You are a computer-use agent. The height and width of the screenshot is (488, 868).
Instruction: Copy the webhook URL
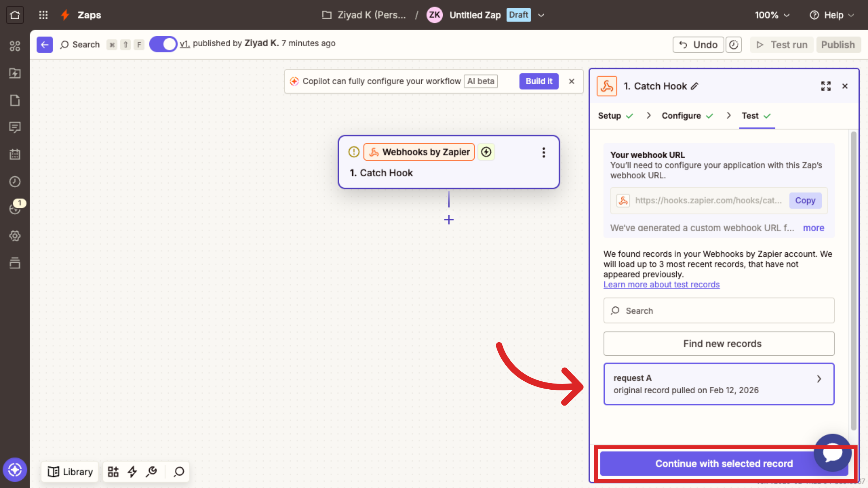coord(805,200)
